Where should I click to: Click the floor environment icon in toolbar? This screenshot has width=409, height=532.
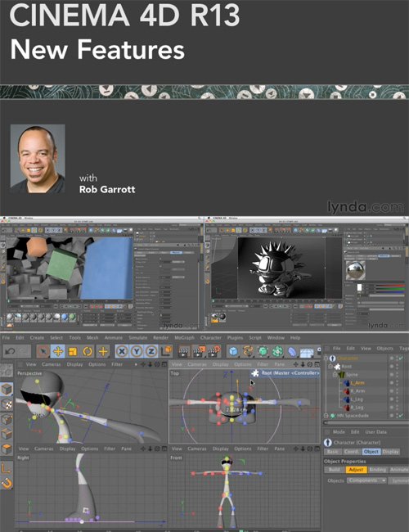pos(307,352)
